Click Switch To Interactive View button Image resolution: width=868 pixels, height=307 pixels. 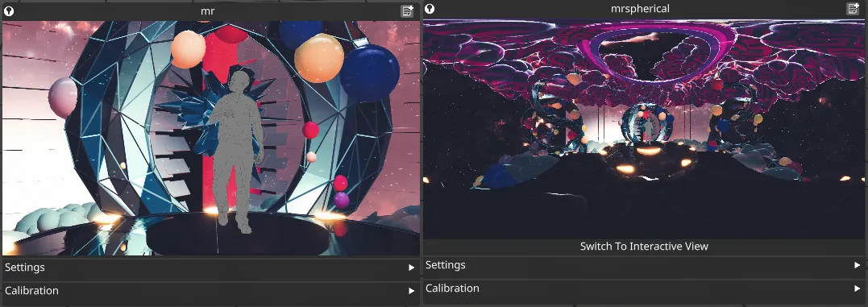pyautogui.click(x=645, y=246)
